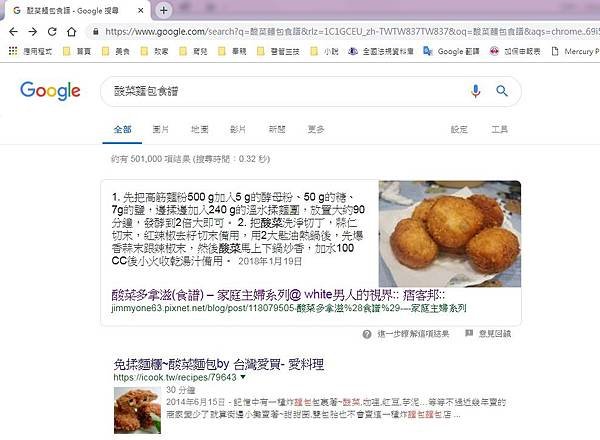Open the 工具 search tools
The width and height of the screenshot is (600, 440).
(x=499, y=129)
